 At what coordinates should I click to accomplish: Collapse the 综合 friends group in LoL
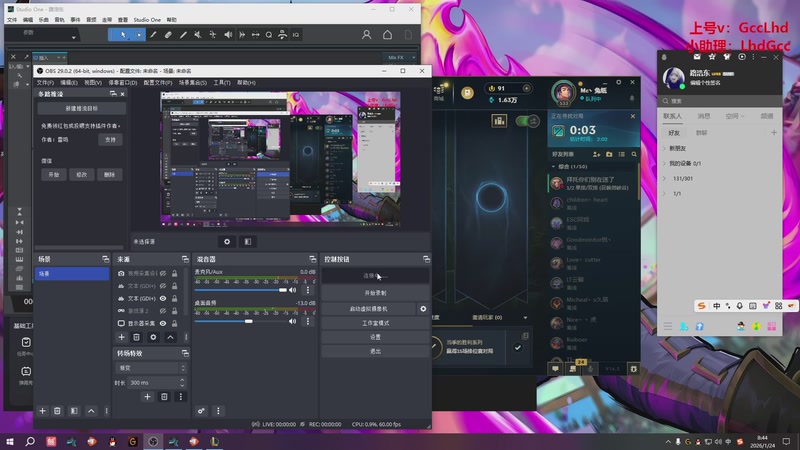click(x=554, y=167)
